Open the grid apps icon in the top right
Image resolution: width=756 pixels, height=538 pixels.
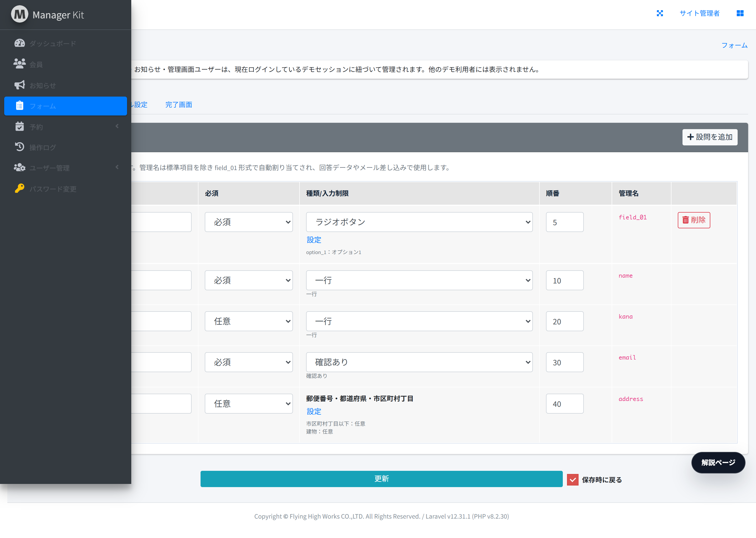(x=740, y=13)
